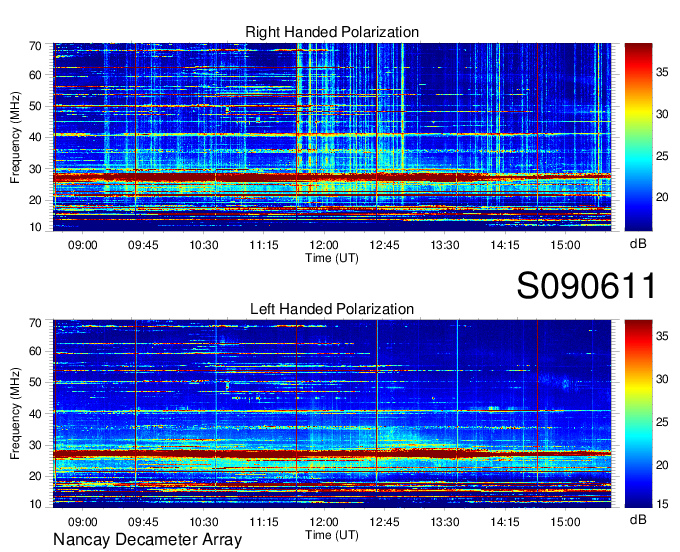This screenshot has height=552, width=680.
Task: Click the 25 dB value on bottom color bar
Action: point(662,422)
